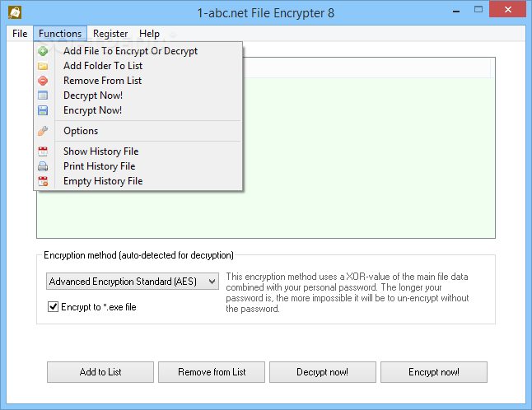Click the calendar icon beside Show History File

tap(43, 151)
